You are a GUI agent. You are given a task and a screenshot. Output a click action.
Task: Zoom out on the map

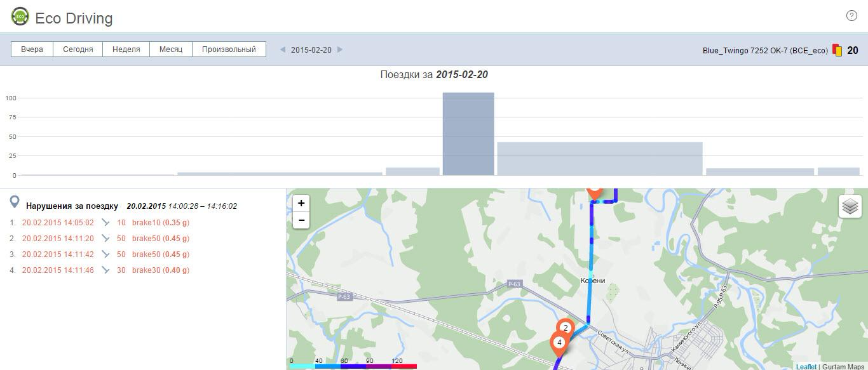click(301, 220)
